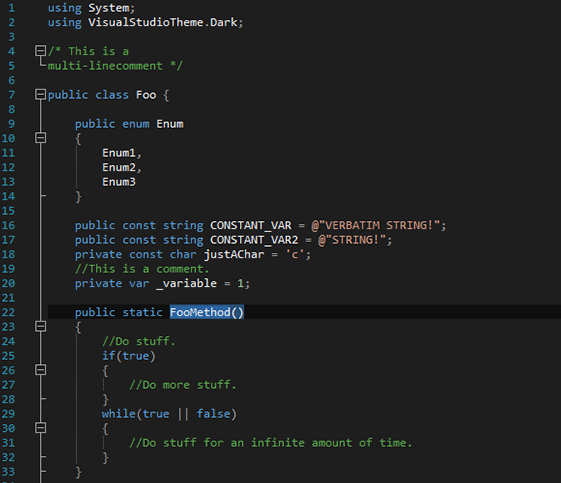Click the '_variable' identifier on line 20
The height and width of the screenshot is (483, 561).
(x=187, y=283)
